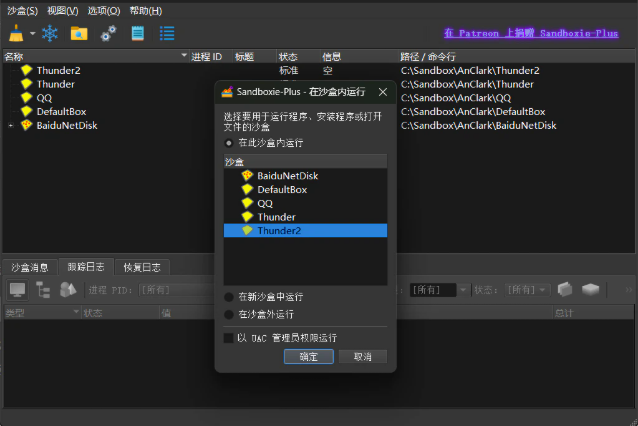This screenshot has height=426, width=638.
Task: Click the 进程 ID column header
Action: 211,57
